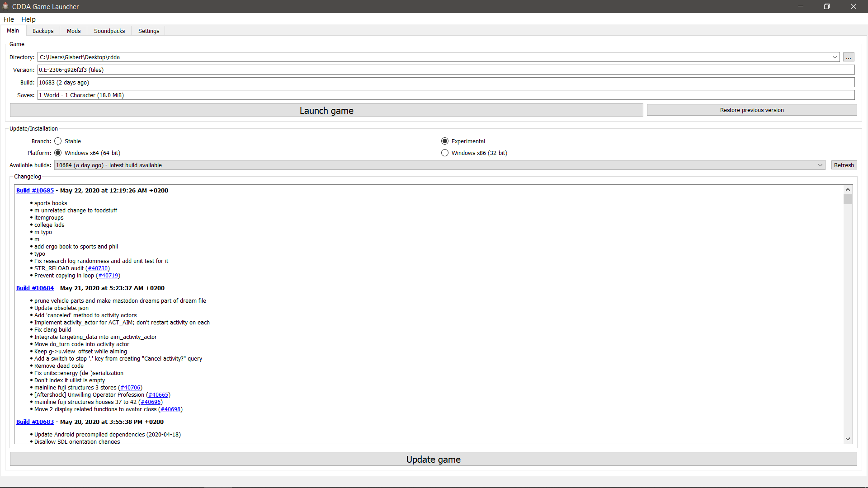
Task: Open Build #10684 changelog link
Action: point(35,288)
